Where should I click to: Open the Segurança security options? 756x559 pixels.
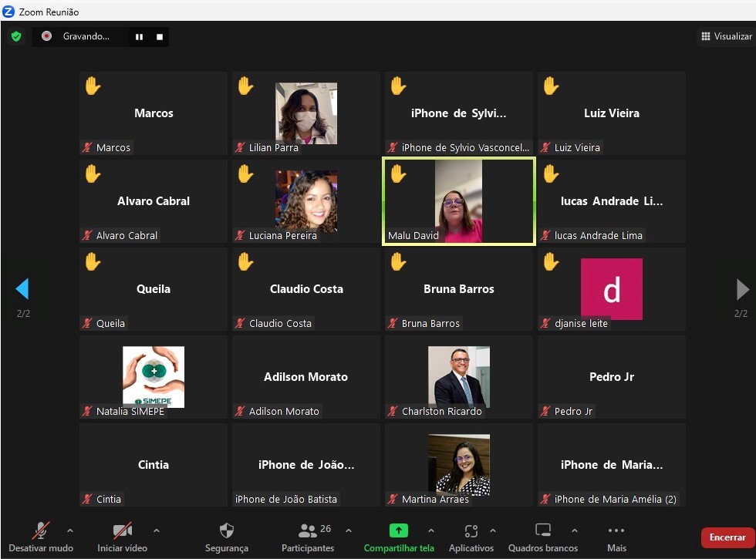pos(227,537)
